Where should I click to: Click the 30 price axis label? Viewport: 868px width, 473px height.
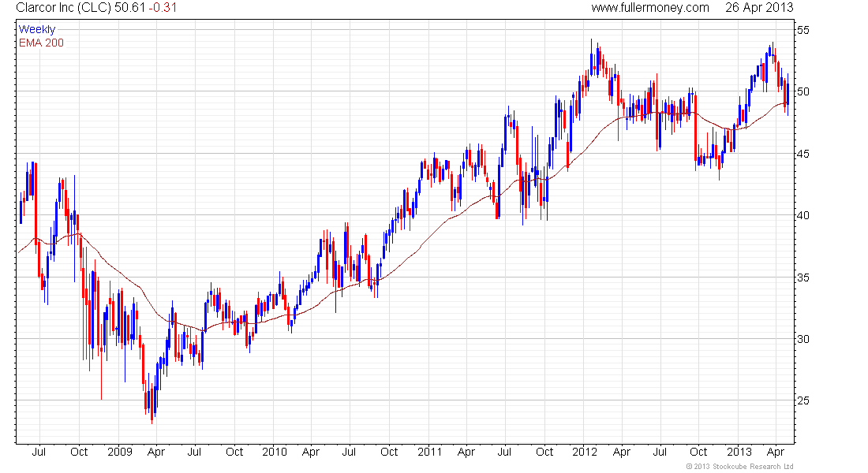coord(803,338)
